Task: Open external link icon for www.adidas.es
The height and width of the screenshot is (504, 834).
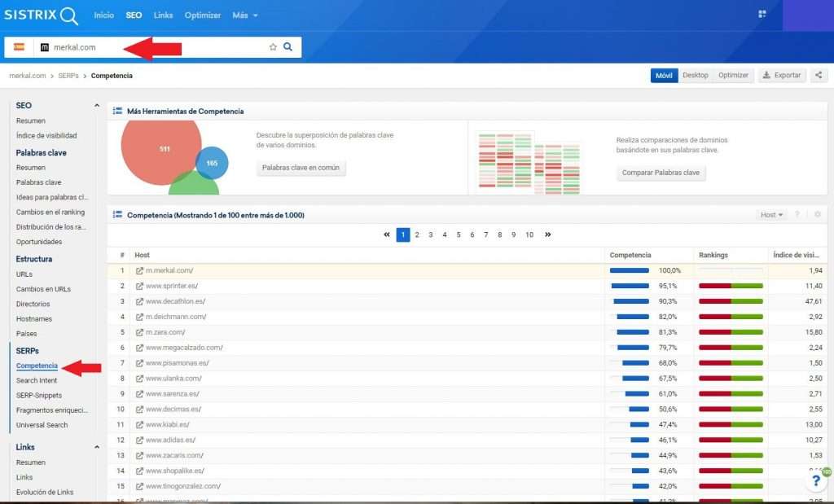Action: tap(139, 440)
